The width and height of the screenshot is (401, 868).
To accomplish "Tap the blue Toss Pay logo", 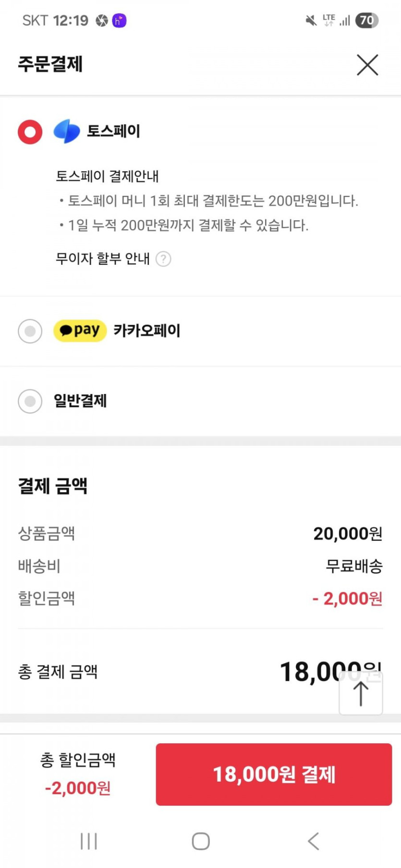I will (67, 131).
